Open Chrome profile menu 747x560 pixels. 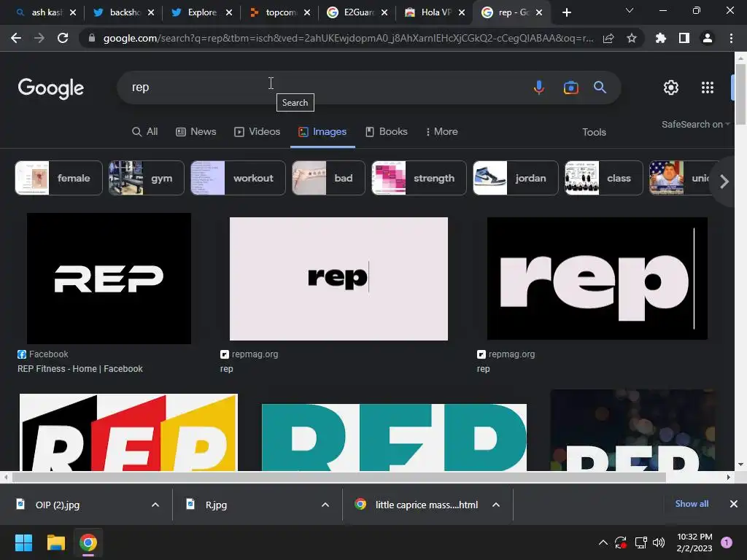point(708,38)
